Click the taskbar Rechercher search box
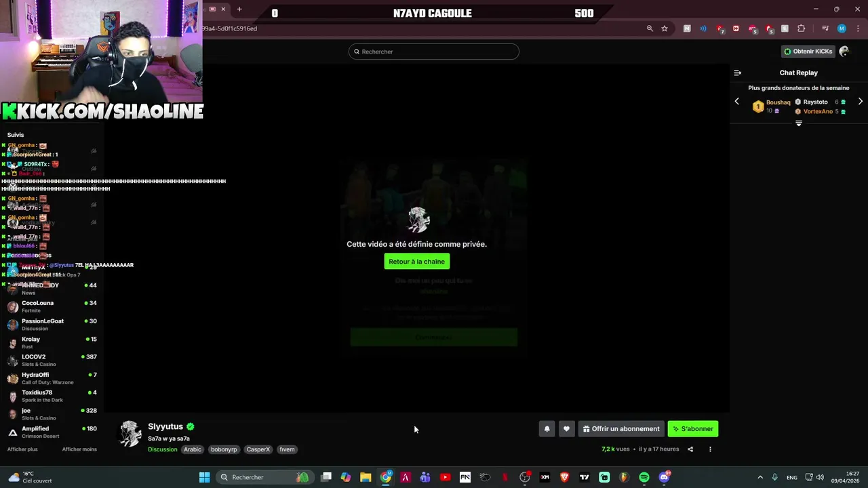 [x=264, y=477]
